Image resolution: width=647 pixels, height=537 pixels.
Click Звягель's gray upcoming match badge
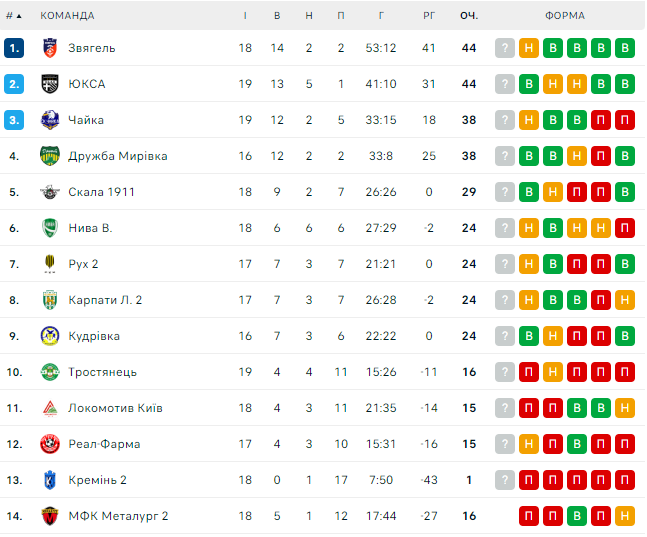[x=505, y=48]
